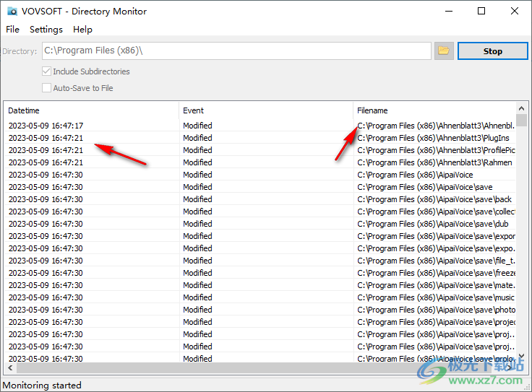Open the Settings menu
The width and height of the screenshot is (532, 392).
[46, 30]
